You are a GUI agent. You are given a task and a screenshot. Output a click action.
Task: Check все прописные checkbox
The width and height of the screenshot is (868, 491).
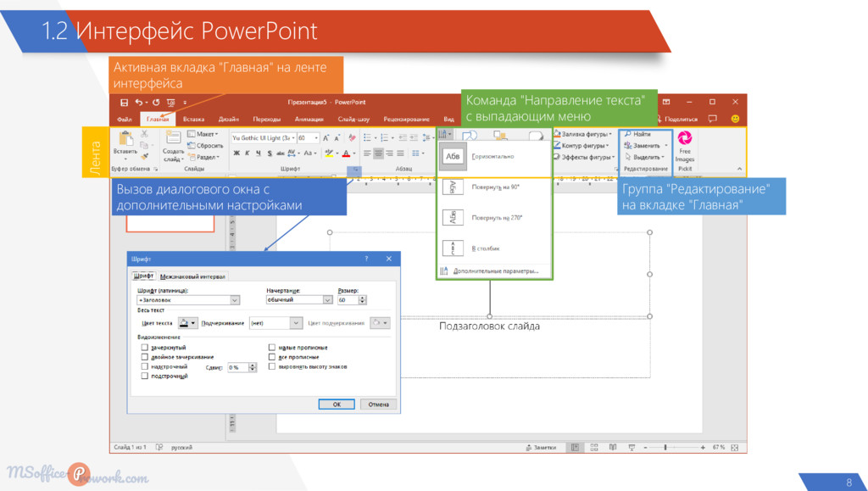(x=272, y=357)
